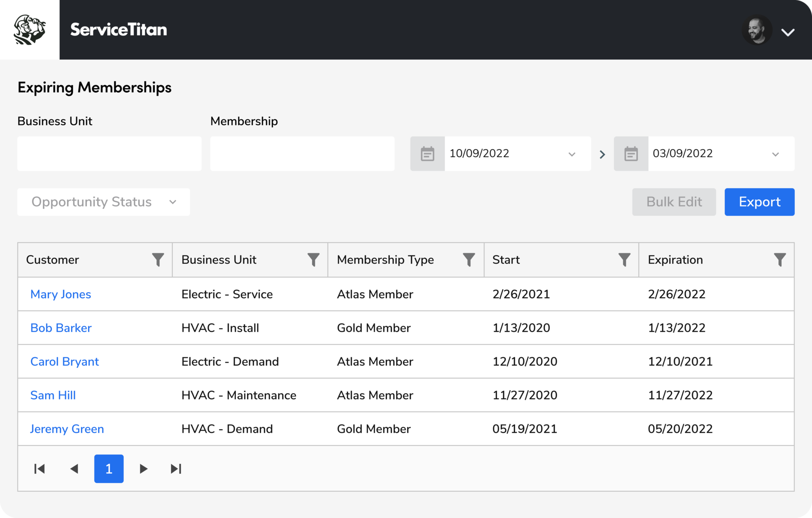Click the Export button
812x518 pixels.
(759, 202)
